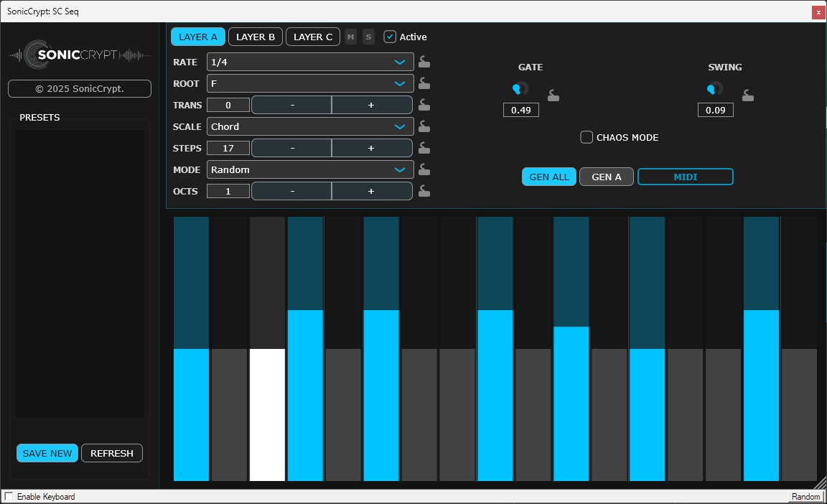The height and width of the screenshot is (504, 827).
Task: Select the LAYER C tab
Action: [312, 37]
